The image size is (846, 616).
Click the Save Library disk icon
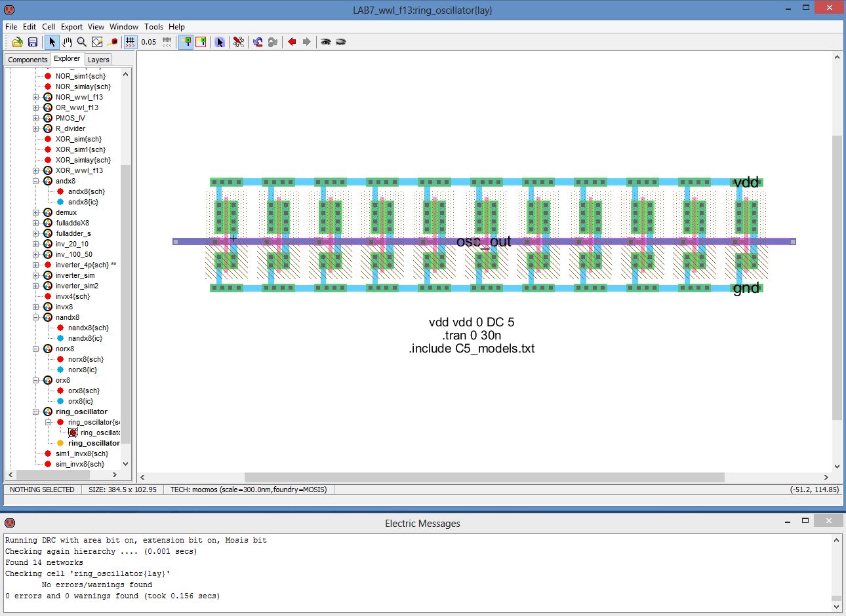click(x=32, y=42)
